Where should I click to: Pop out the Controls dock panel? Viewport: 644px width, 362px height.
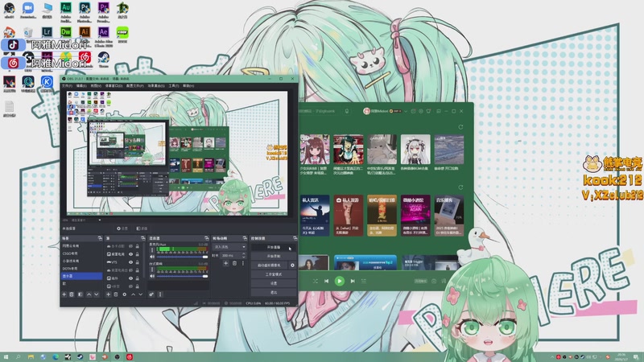click(x=295, y=238)
